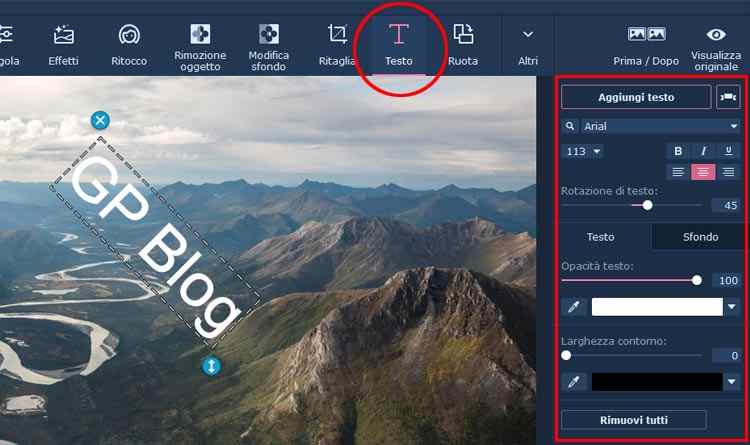This screenshot has height=445, width=750.
Task: Select Modifica sfondo tool
Action: pyautogui.click(x=268, y=47)
